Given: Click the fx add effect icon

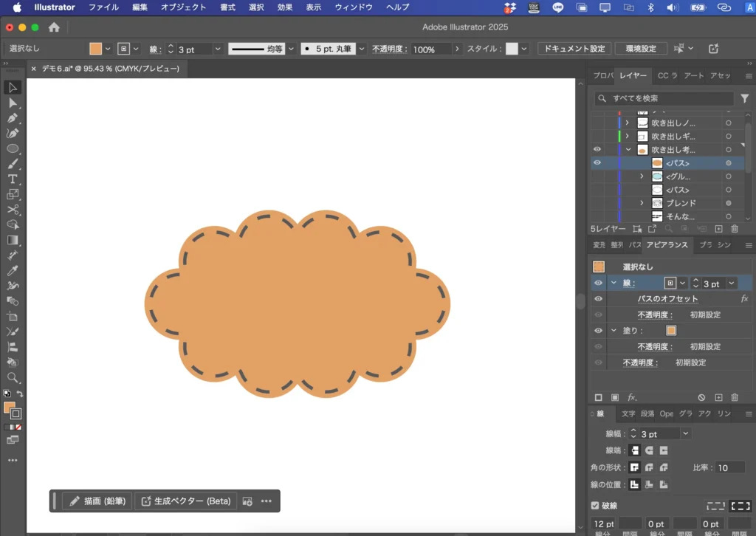Looking at the screenshot, I should [x=632, y=397].
